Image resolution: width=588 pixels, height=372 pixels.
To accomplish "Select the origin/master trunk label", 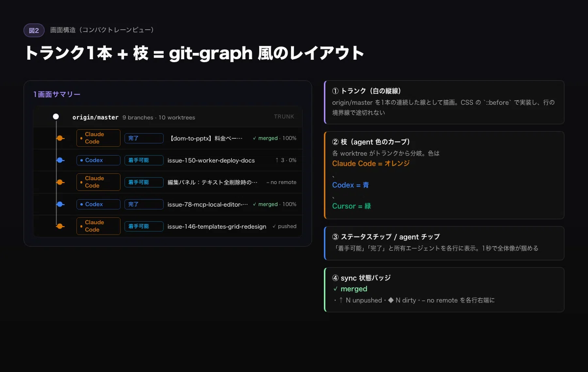I will tap(96, 117).
